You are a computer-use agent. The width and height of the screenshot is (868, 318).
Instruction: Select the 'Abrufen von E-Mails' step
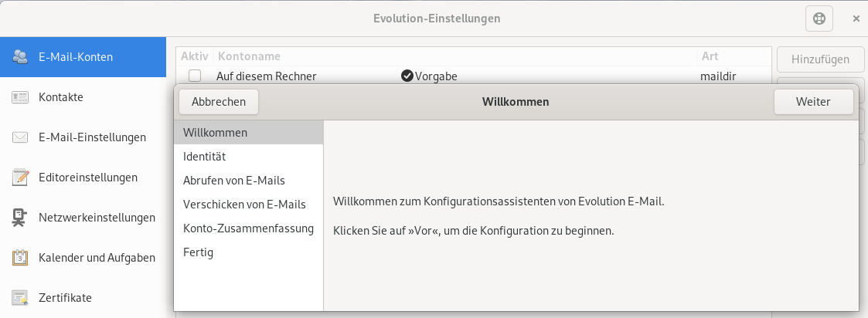tap(233, 181)
